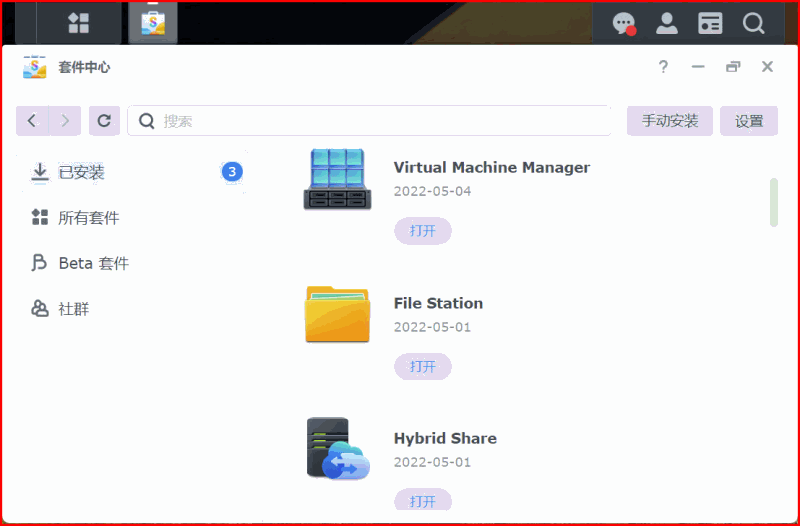800x526 pixels.
Task: Close the Package Center window
Action: (767, 67)
